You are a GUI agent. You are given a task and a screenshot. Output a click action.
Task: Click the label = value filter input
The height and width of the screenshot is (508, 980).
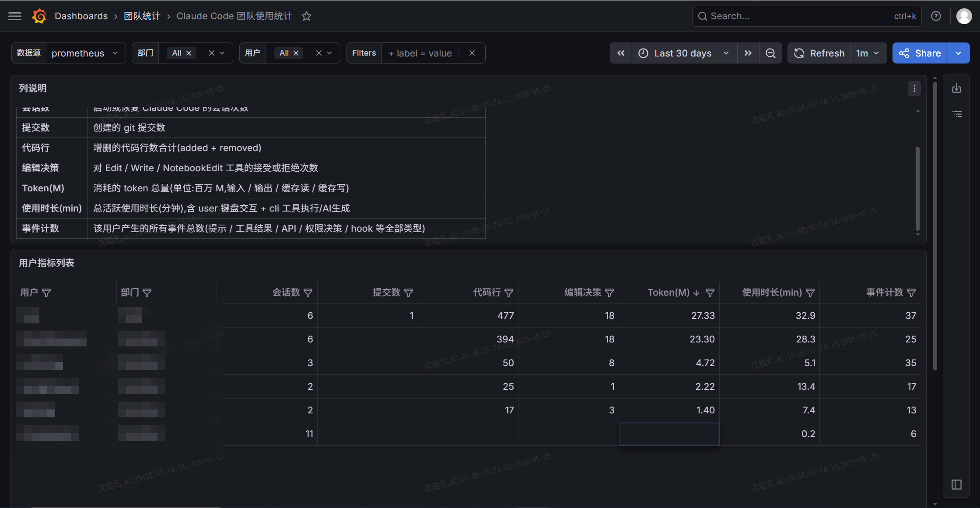[x=420, y=53]
